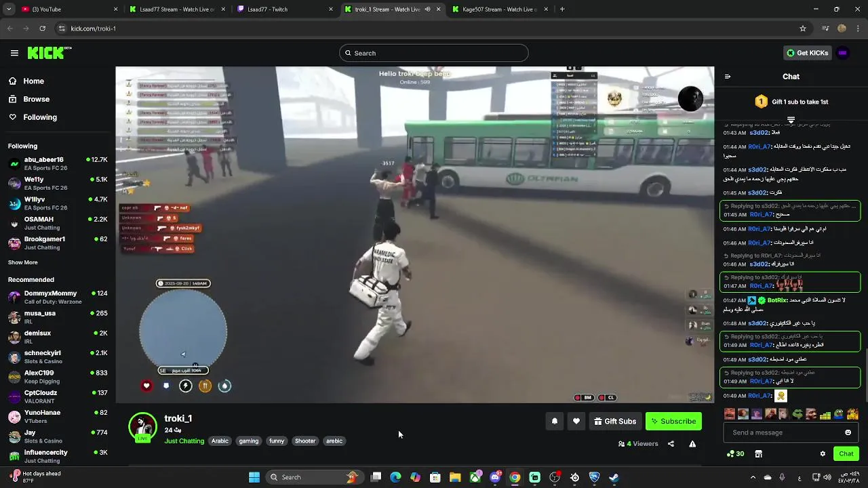Click the Just Chatting category link
This screenshot has height=488, width=868.
pyautogui.click(x=184, y=441)
